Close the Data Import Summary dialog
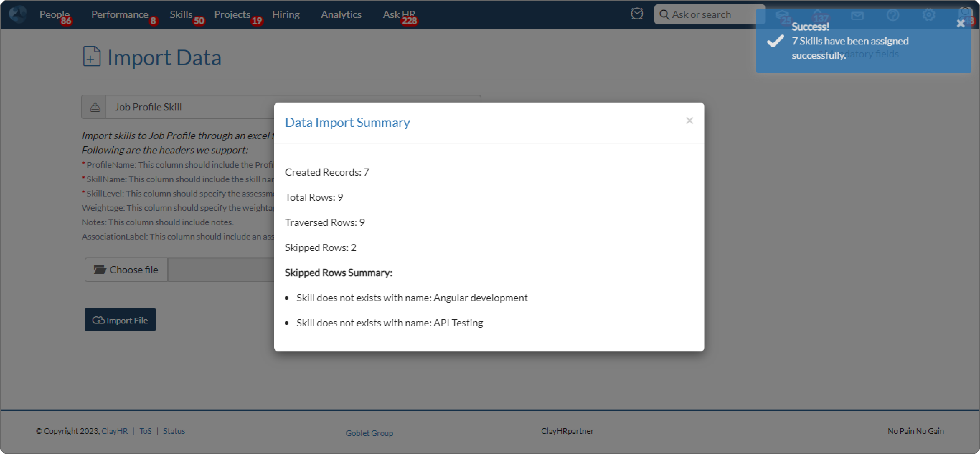 tap(689, 121)
